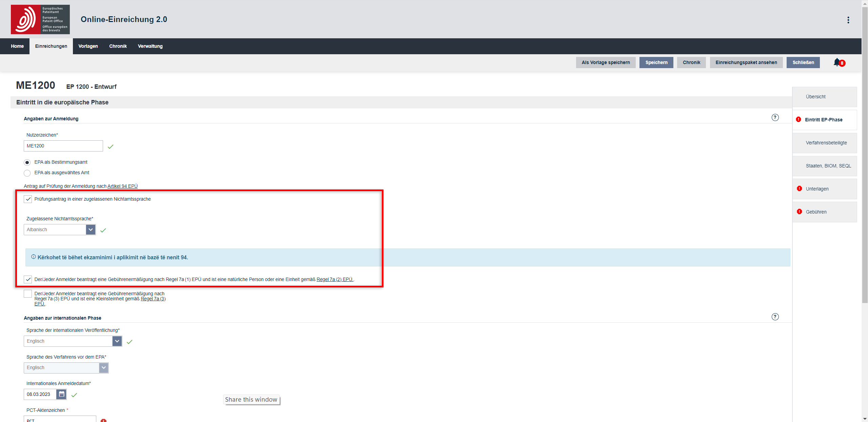Open calendar picker for Internationales Anmeldedatum
Screen dimensions: 868x422
(61, 394)
